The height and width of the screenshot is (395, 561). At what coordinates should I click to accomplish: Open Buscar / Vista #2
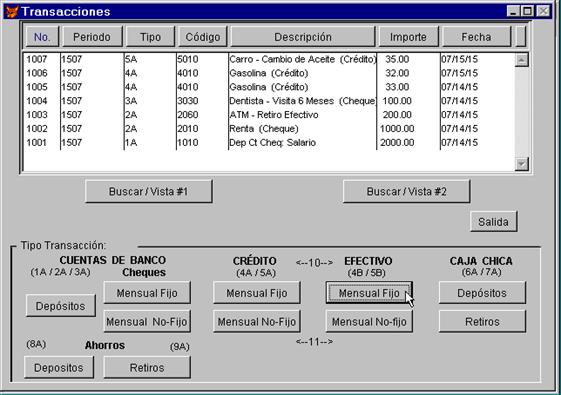click(x=406, y=191)
